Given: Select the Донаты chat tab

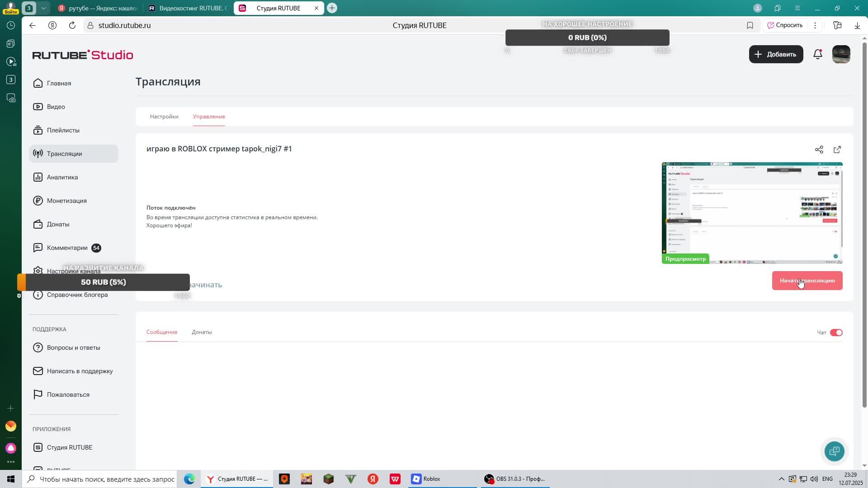Looking at the screenshot, I should 202,332.
